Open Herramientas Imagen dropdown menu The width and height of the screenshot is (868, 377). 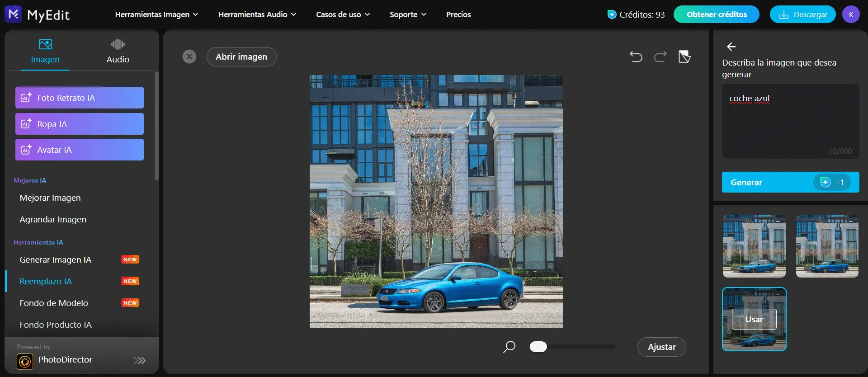click(156, 14)
